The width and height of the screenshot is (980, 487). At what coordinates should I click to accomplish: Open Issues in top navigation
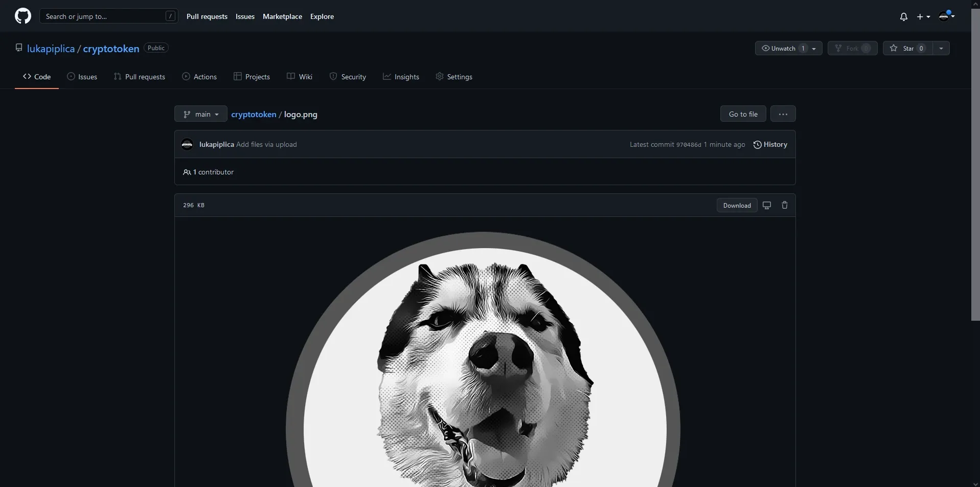pyautogui.click(x=245, y=16)
